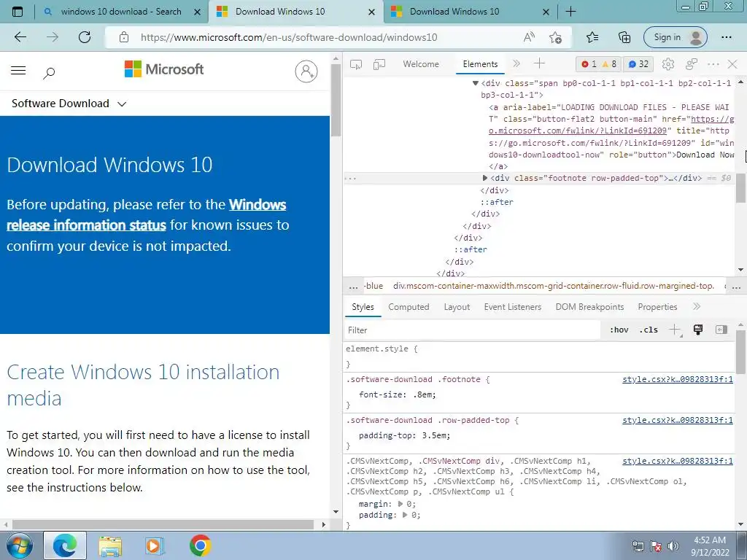Toggle computed styles sidebar
Screen dimensions: 747x560
721,330
